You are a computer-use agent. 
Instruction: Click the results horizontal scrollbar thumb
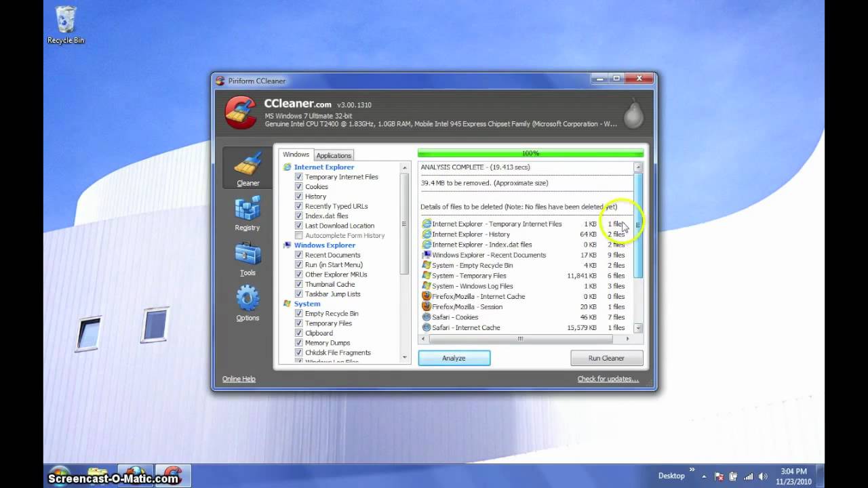coord(521,338)
